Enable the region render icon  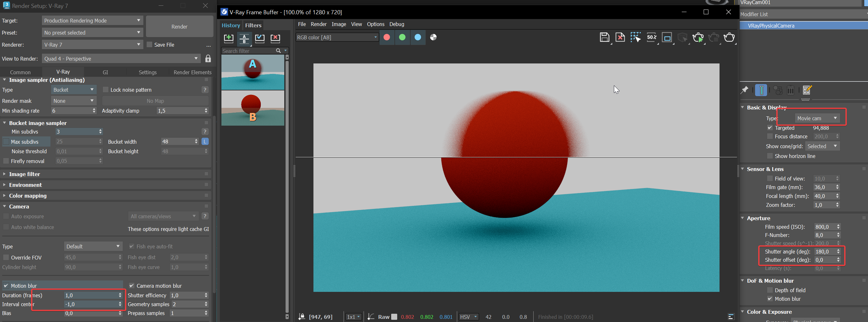coord(667,37)
